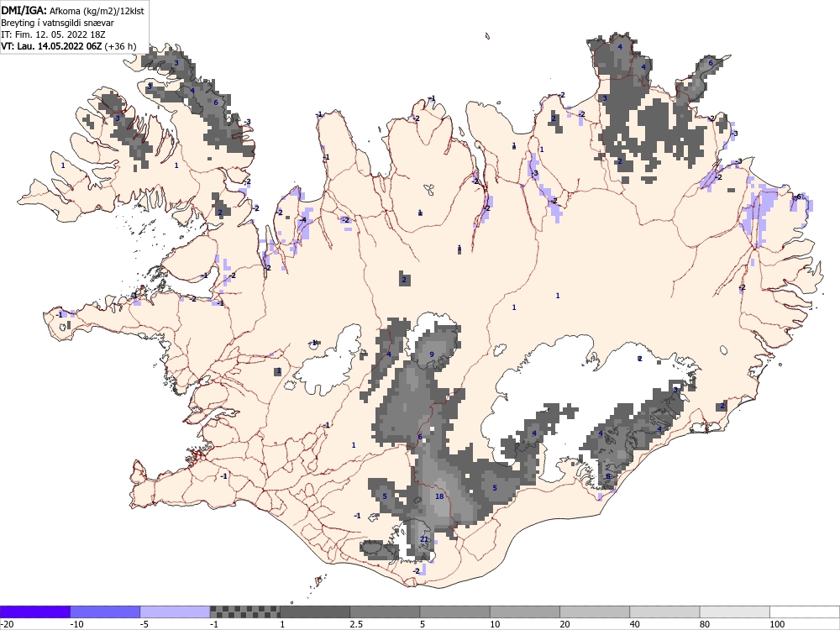Viewport: 840px width, 630px height.
Task: Click the "2.5" legend scale label
Action: tap(356, 624)
